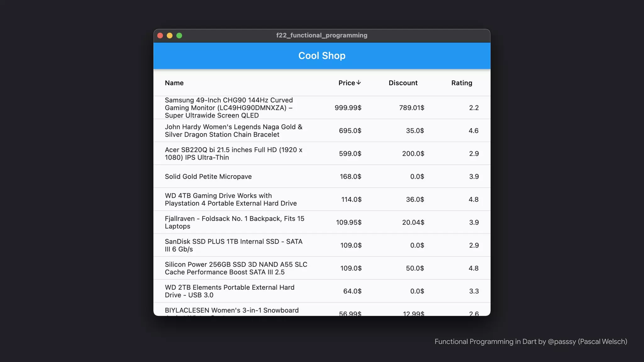The height and width of the screenshot is (362, 644).
Task: Sort by the Discount column header
Action: pyautogui.click(x=403, y=83)
